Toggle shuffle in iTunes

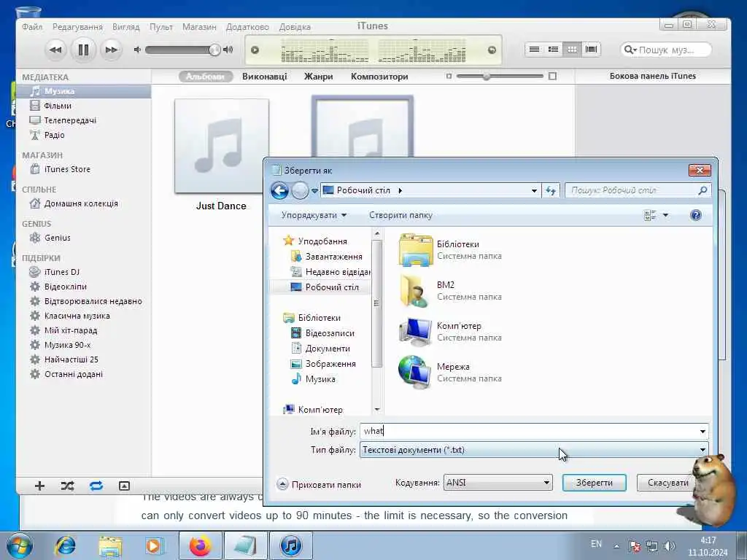[67, 486]
